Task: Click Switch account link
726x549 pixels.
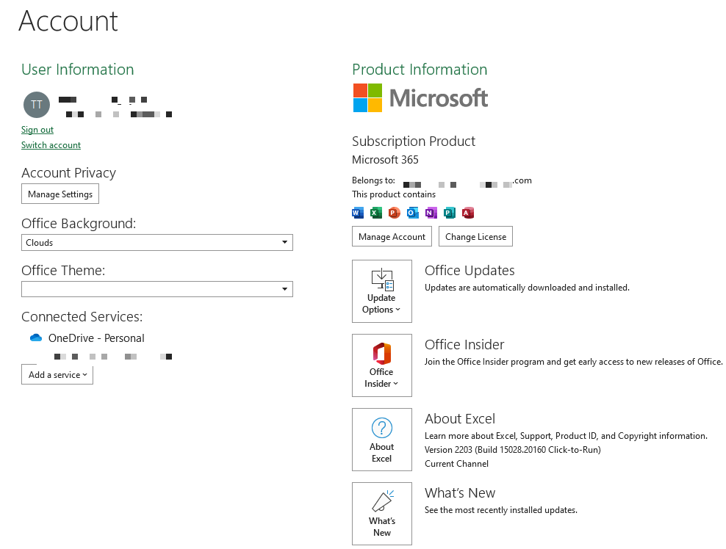Action: [x=51, y=145]
